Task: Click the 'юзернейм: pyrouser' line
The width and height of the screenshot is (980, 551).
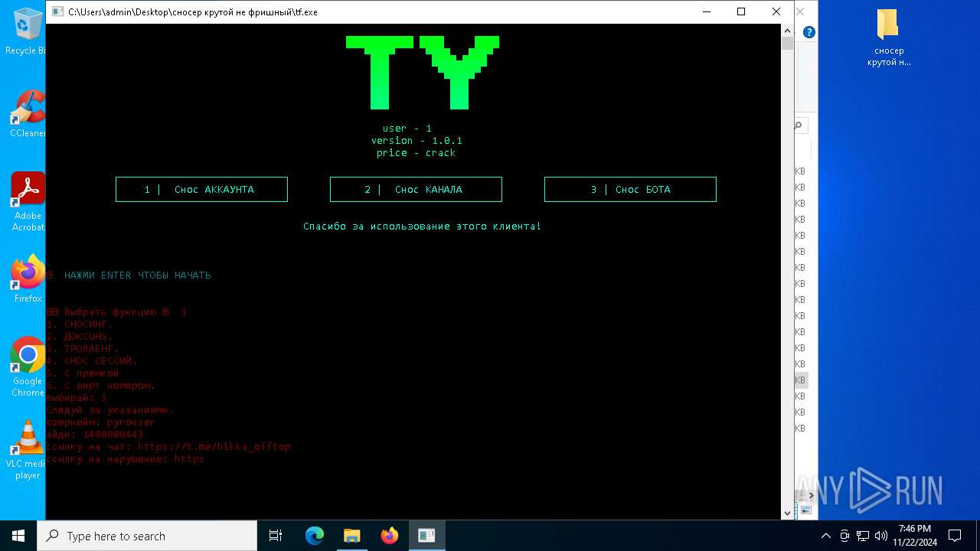Action: click(100, 422)
